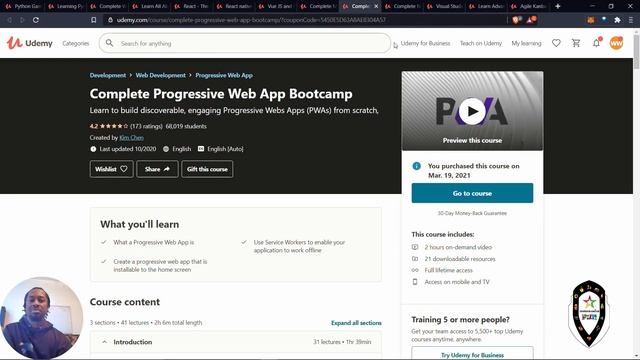Switch to the Learn Advanced tab

pyautogui.click(x=487, y=6)
